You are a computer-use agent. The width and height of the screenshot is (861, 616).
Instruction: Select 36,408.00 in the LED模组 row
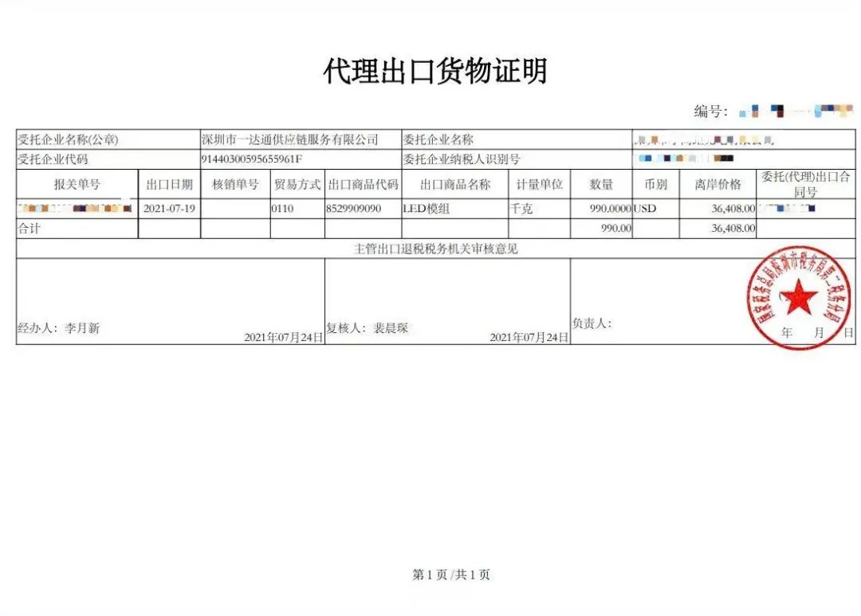tap(733, 209)
